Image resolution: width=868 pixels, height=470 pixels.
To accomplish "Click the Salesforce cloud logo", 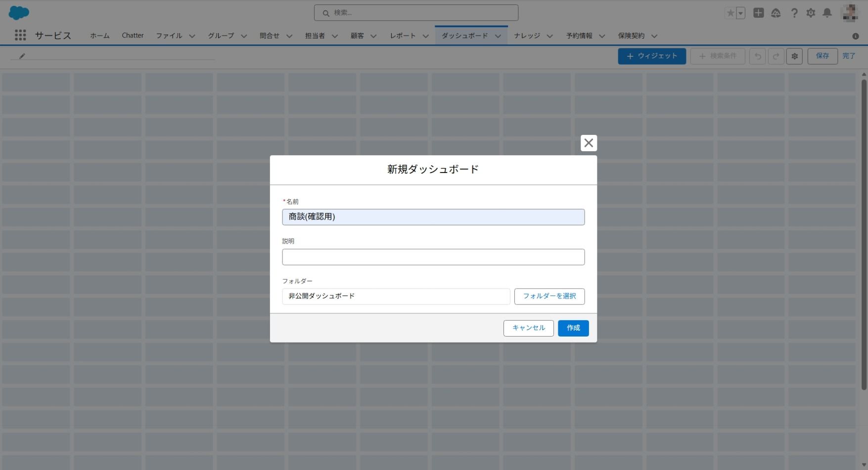I will point(19,13).
